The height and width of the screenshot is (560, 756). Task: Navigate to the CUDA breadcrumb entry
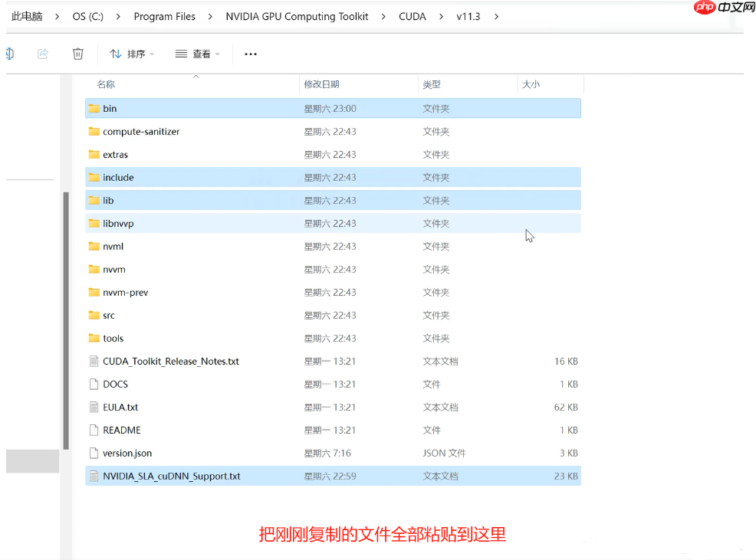(x=412, y=15)
